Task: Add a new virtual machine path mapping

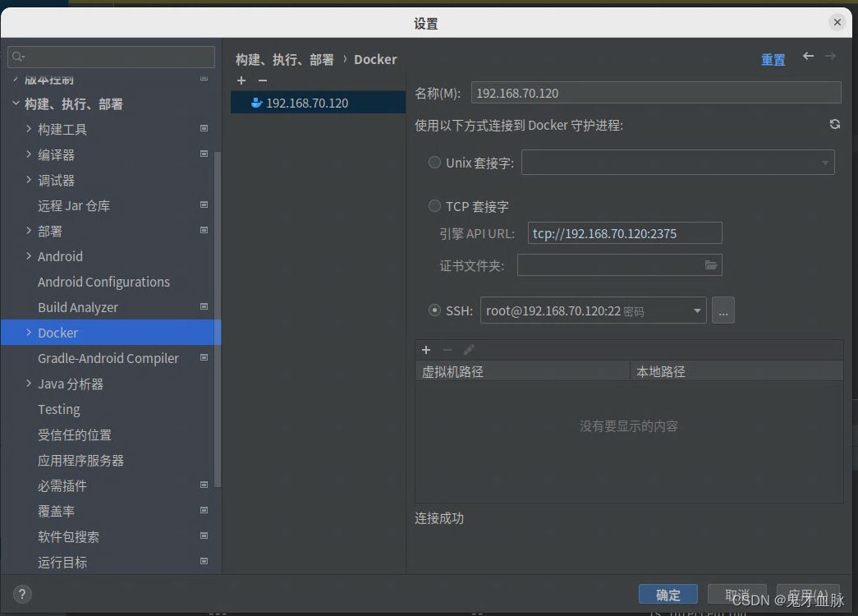Action: (426, 349)
